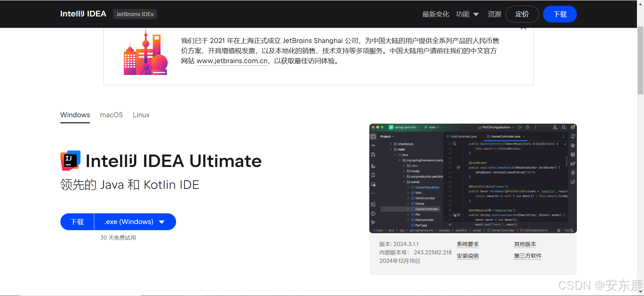Open the AI Assistant spiral icon

(573, 145)
